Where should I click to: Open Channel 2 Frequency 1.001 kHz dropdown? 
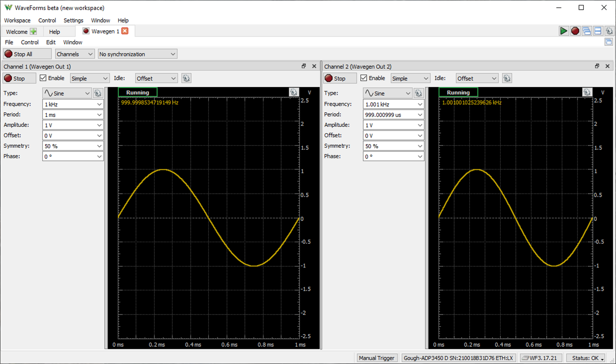(x=393, y=104)
